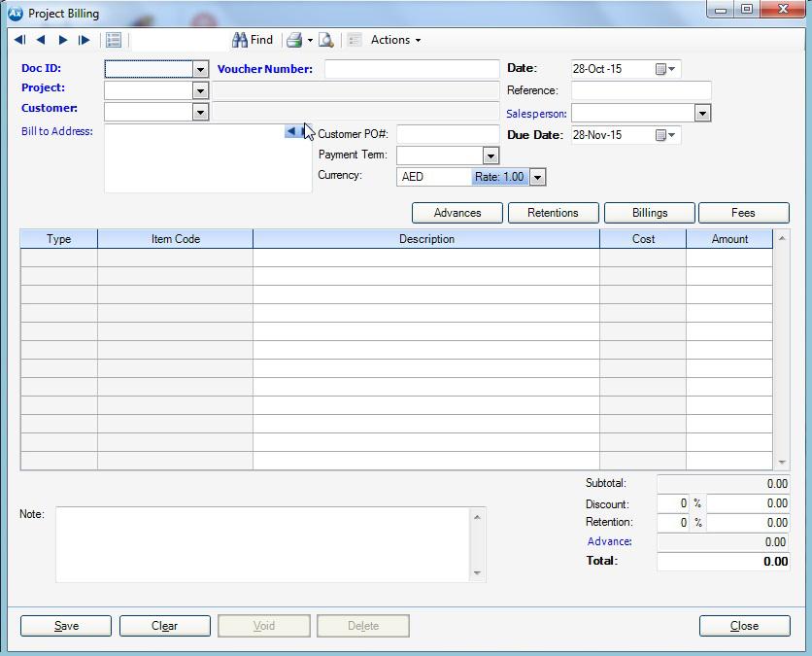Image resolution: width=812 pixels, height=656 pixels.
Task: Click the Find binoculars button
Action: click(253, 40)
